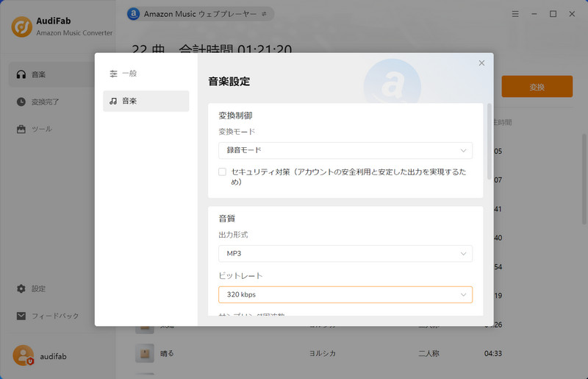Click the main window track list scrollbar
This screenshot has height=379, width=588.
pos(584,179)
